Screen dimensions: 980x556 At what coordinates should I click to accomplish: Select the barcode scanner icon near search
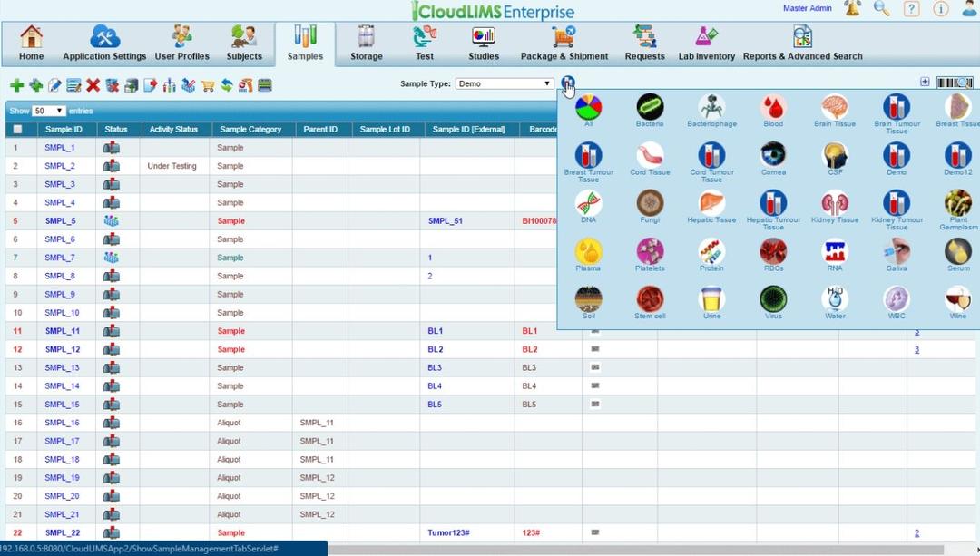[x=954, y=82]
